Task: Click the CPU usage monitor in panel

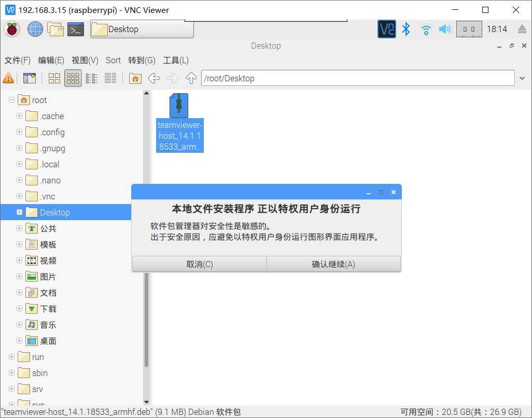Action: click(x=469, y=29)
